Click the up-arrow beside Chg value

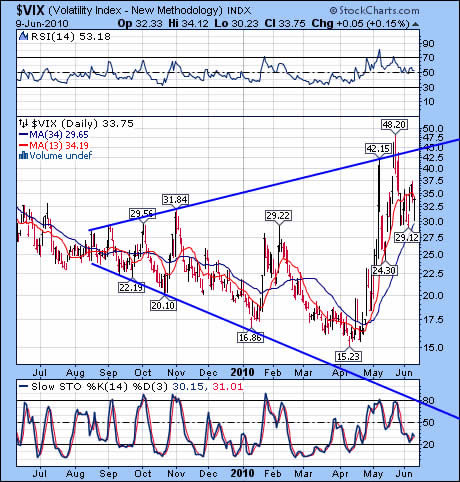click(415, 24)
